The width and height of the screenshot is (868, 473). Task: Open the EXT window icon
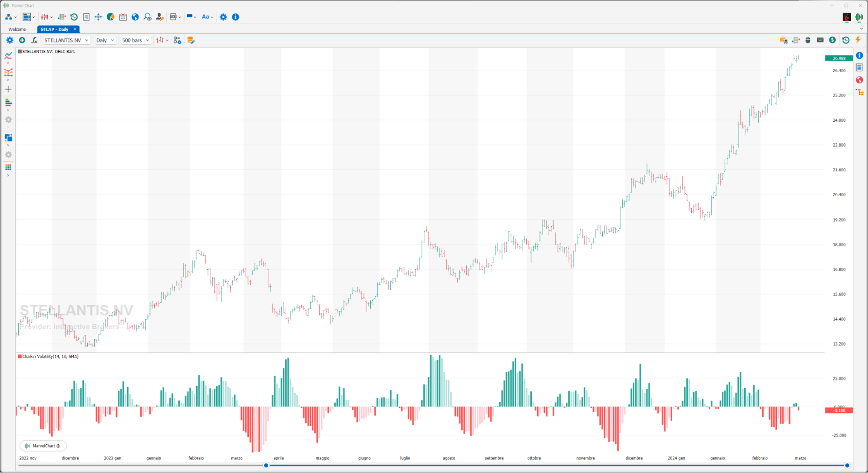pyautogui.click(x=173, y=17)
